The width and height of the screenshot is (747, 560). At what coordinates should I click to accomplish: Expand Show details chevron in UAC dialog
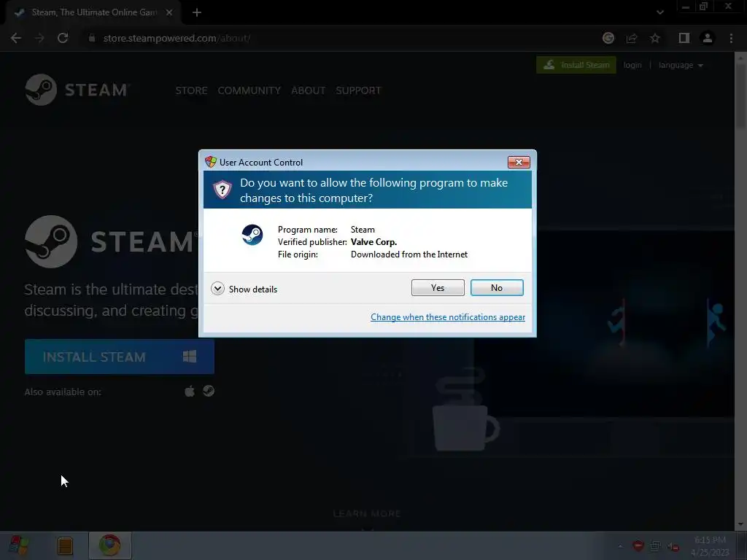217,289
